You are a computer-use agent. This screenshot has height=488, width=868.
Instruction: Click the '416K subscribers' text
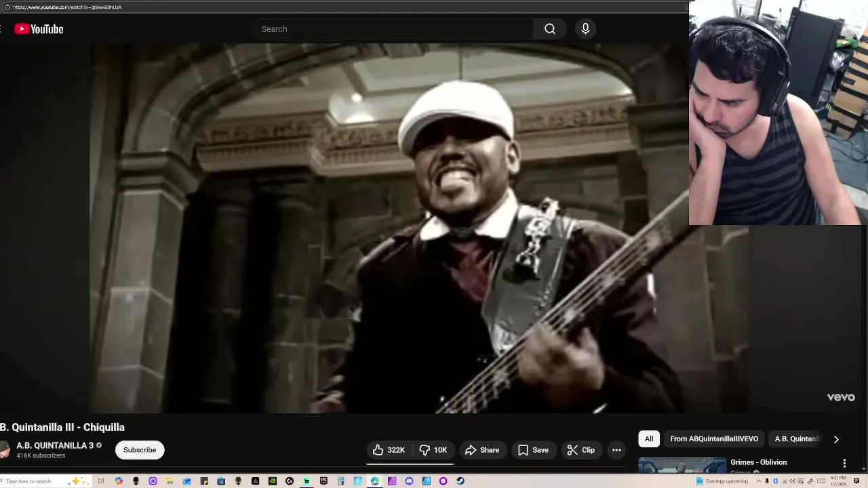click(41, 456)
